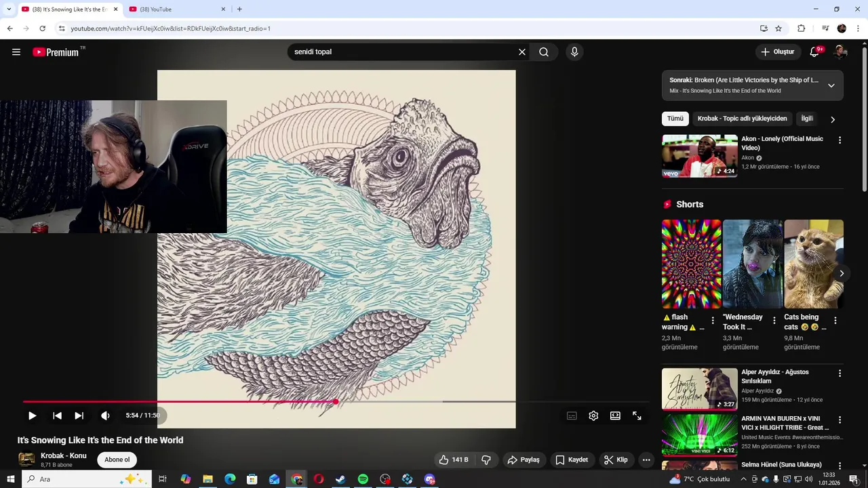Open the Krobak channel avatar
Screen dimensions: 868x488
coord(26,460)
